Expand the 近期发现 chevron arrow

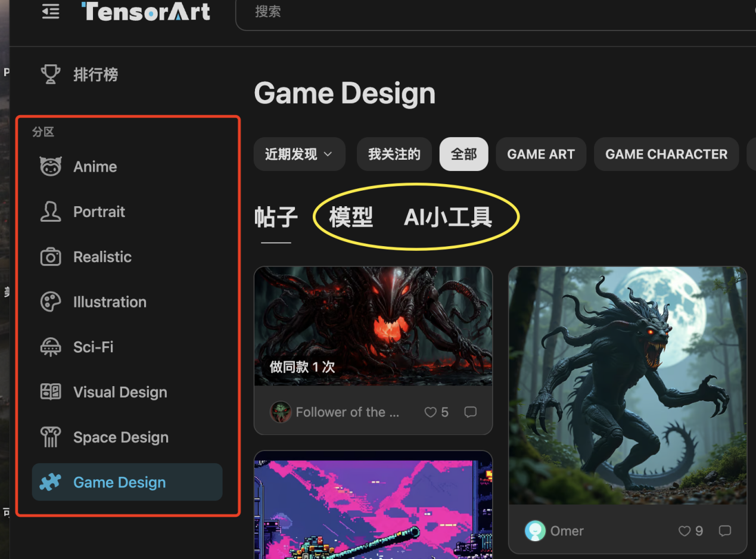click(326, 154)
